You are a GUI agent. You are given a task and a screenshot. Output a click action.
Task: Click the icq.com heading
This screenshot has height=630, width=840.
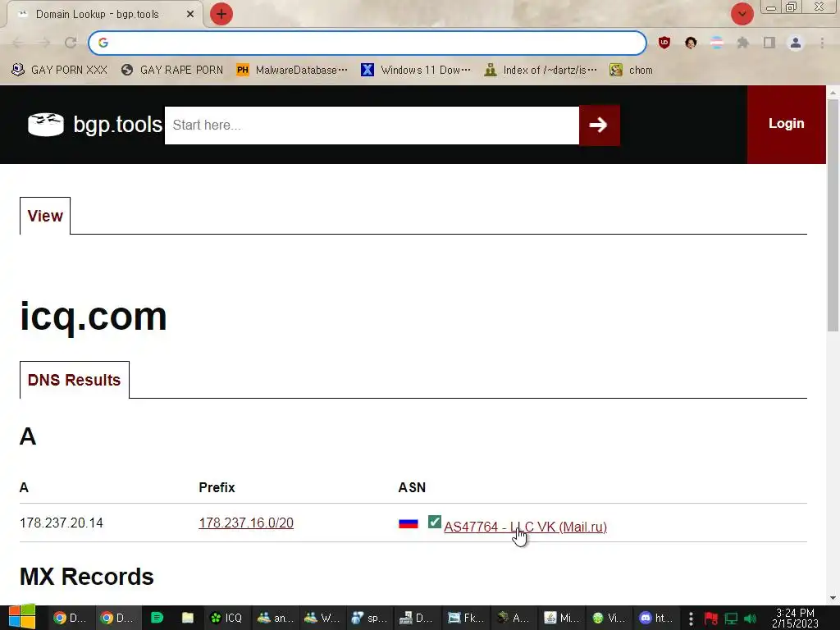tap(94, 316)
